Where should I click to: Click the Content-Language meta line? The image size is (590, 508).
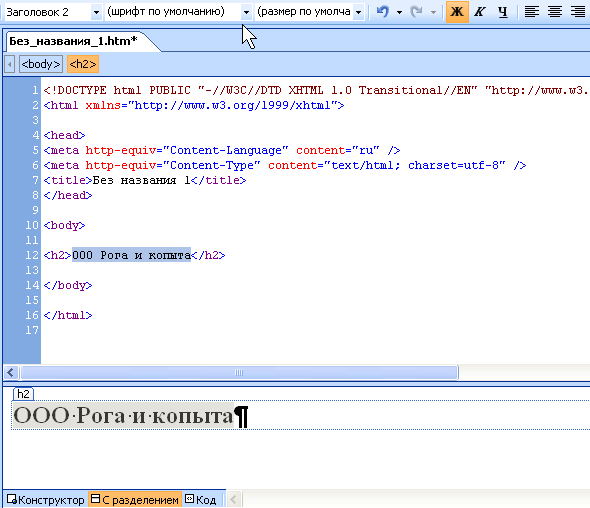[222, 150]
